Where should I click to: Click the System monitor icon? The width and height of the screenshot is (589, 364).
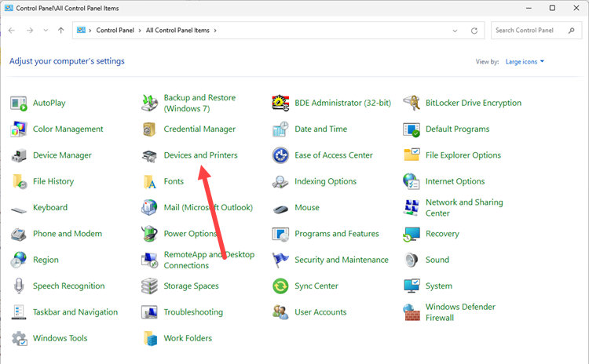click(x=412, y=286)
